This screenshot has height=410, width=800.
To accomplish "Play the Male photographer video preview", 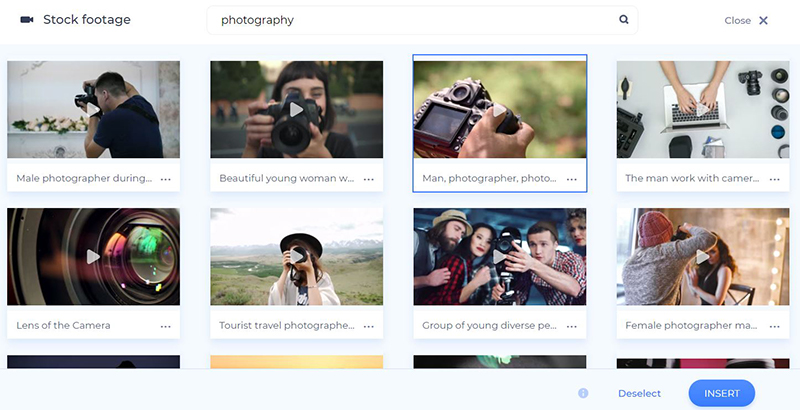I will click(x=93, y=110).
